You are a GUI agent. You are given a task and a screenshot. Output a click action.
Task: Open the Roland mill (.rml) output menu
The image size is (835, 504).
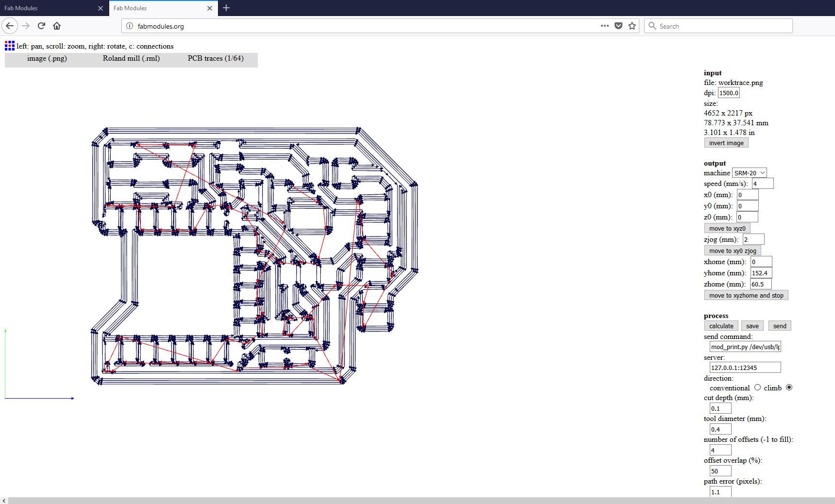click(131, 58)
